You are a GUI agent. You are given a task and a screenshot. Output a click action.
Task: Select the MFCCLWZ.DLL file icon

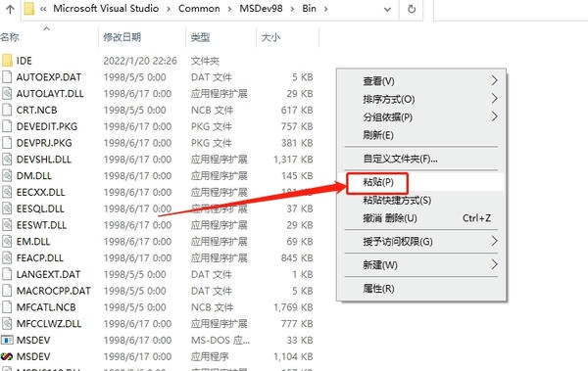point(7,324)
